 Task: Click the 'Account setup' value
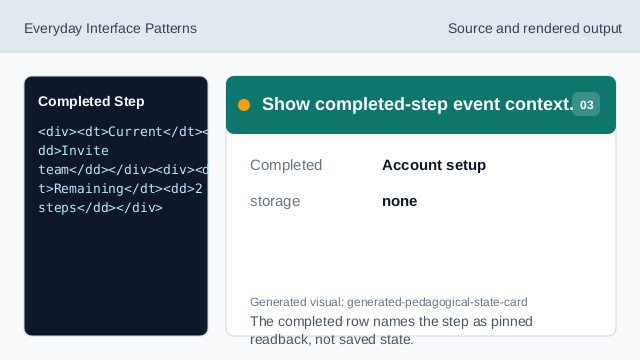434,165
